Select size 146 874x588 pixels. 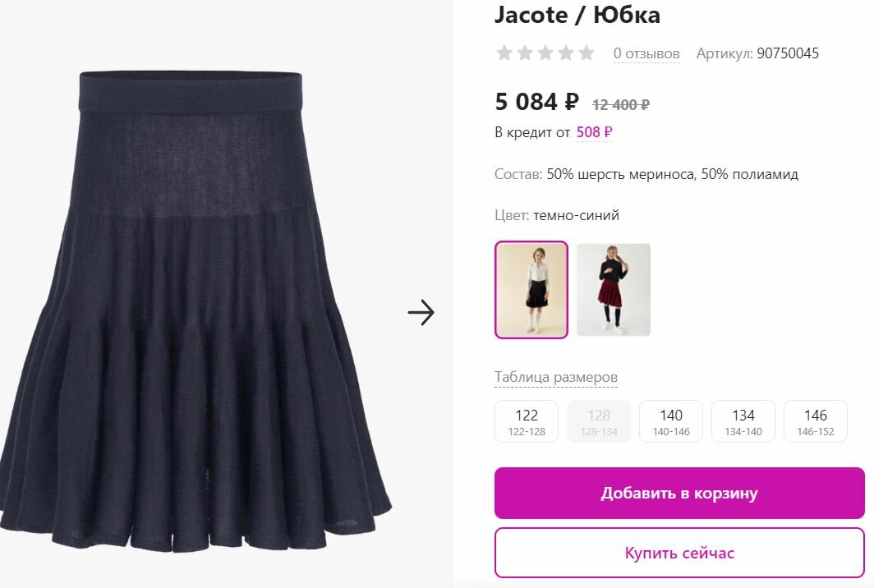coord(816,421)
